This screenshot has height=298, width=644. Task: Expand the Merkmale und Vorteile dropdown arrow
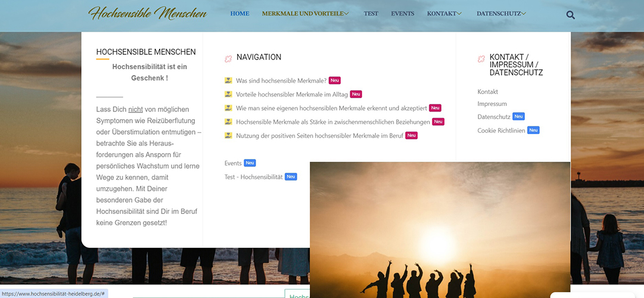347,14
